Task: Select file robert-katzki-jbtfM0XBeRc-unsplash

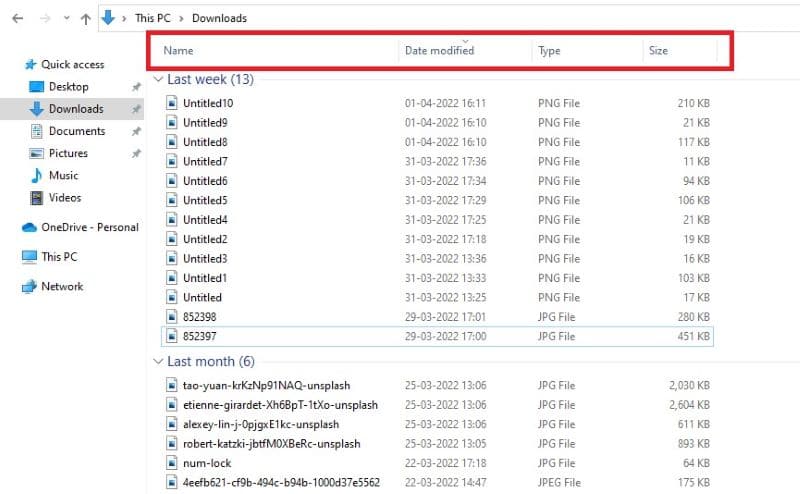Action: (x=271, y=443)
